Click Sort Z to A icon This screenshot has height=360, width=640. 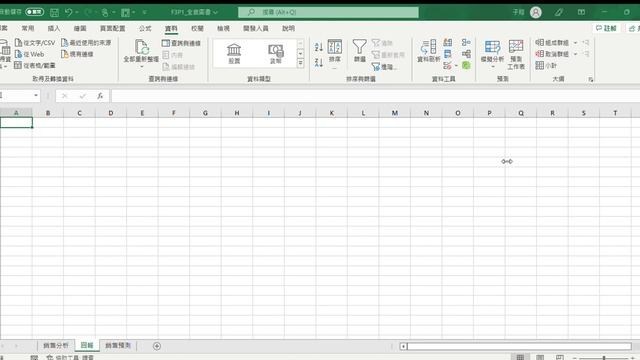319,62
